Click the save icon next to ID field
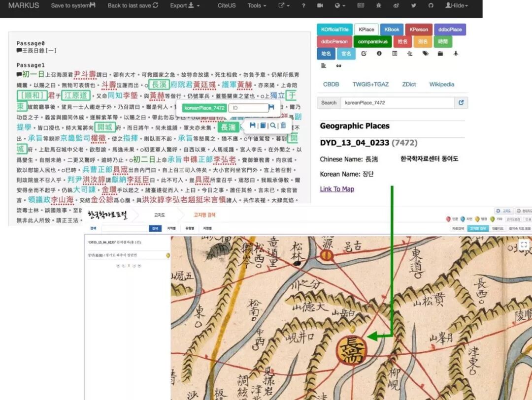 pyautogui.click(x=271, y=107)
